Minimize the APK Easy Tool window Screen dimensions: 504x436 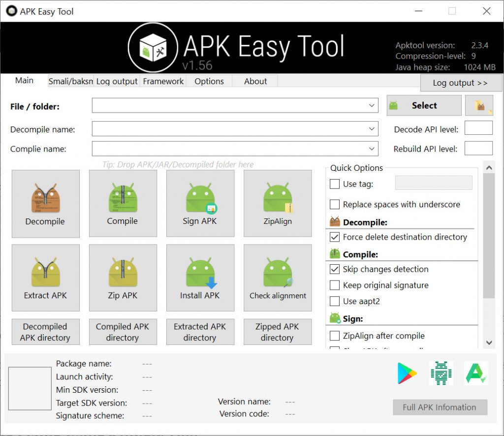[418, 11]
